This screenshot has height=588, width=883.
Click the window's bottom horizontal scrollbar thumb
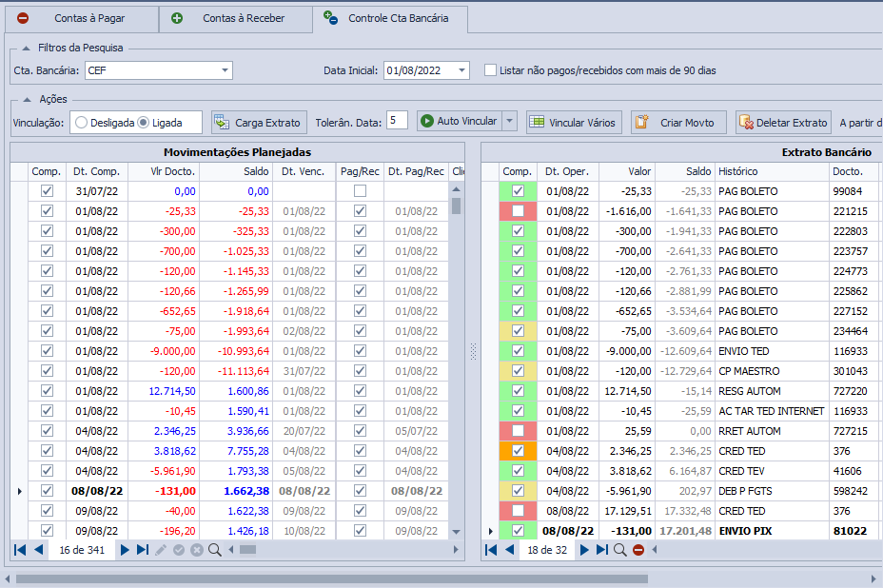[x=332, y=579]
